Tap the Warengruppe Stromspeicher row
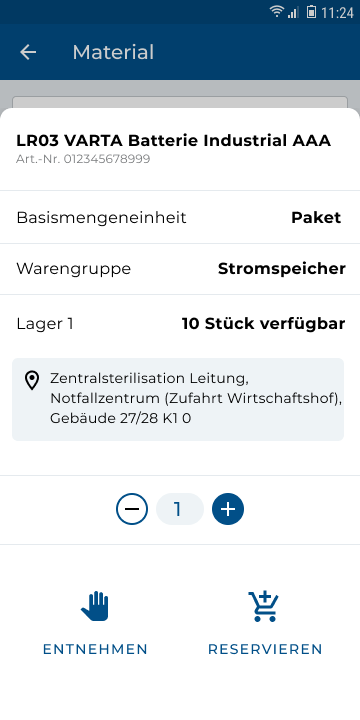Viewport: 360px width, 720px height. point(180,269)
